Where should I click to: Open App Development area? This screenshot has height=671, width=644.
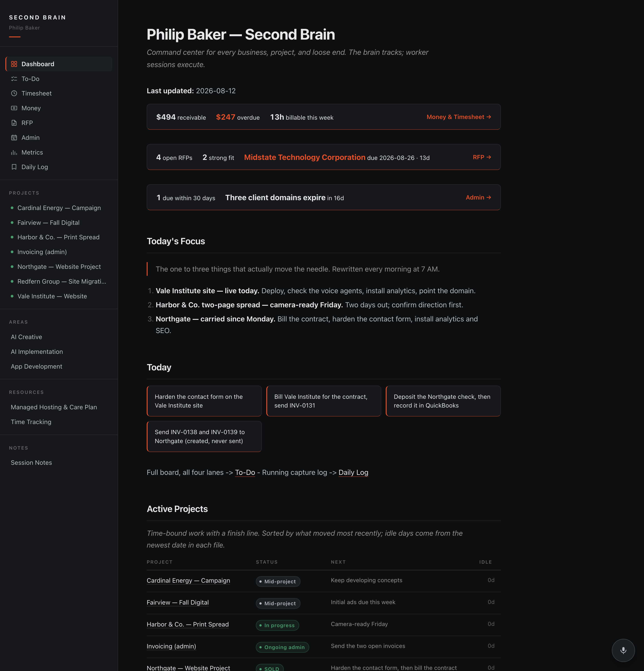36,366
